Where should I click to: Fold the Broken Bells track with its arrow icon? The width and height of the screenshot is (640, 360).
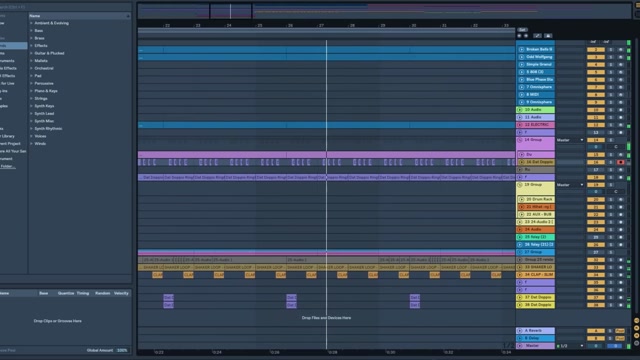(521, 49)
